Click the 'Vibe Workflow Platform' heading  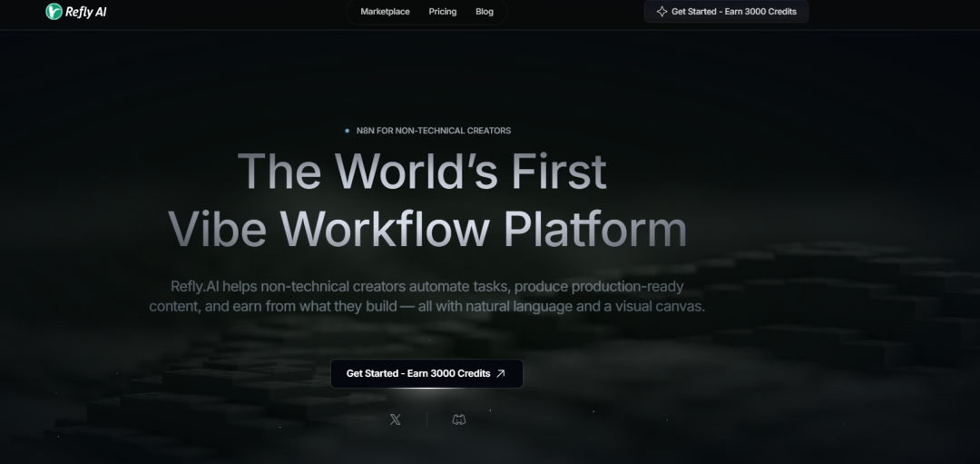tap(427, 229)
